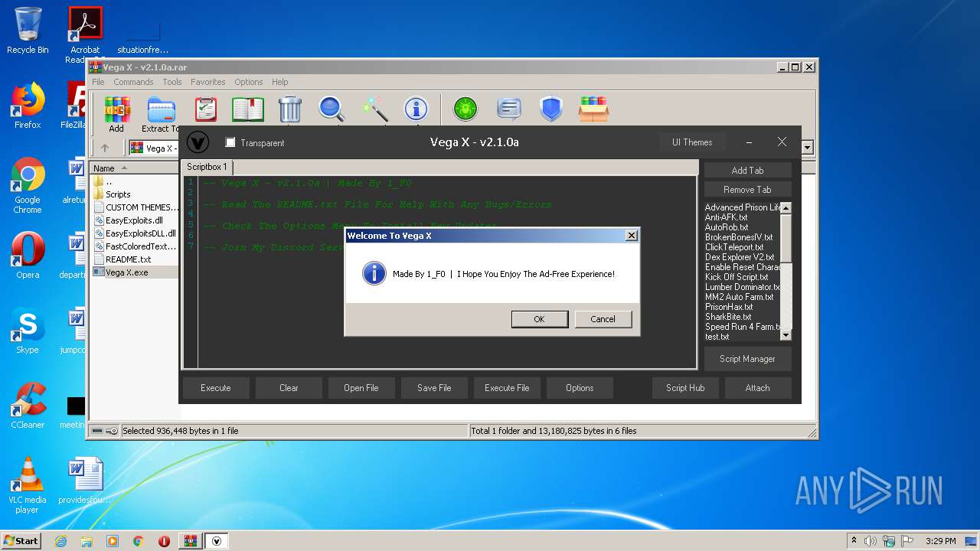Open Acrobat Reader desktop shortcut

(x=85, y=35)
